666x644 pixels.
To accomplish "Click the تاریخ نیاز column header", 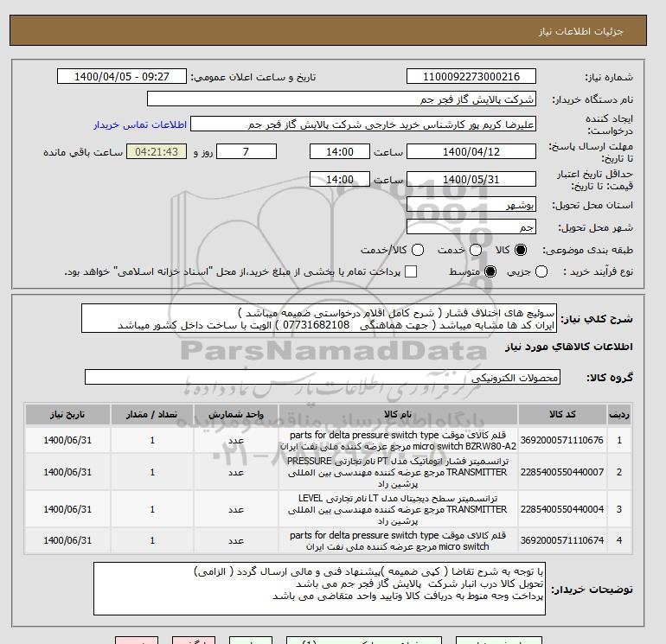I will pos(67,414).
